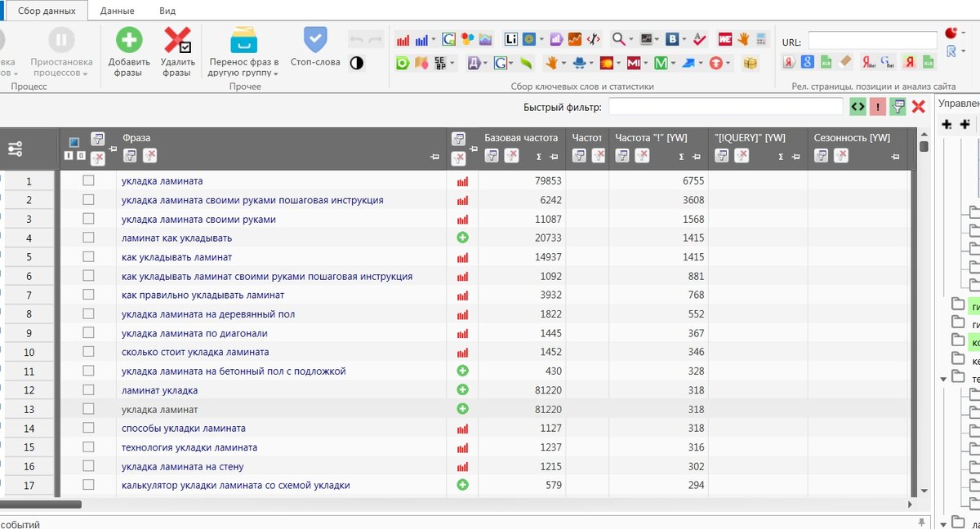Sort by the 'Базовая частота' column header
The width and height of the screenshot is (980, 529).
(521, 138)
